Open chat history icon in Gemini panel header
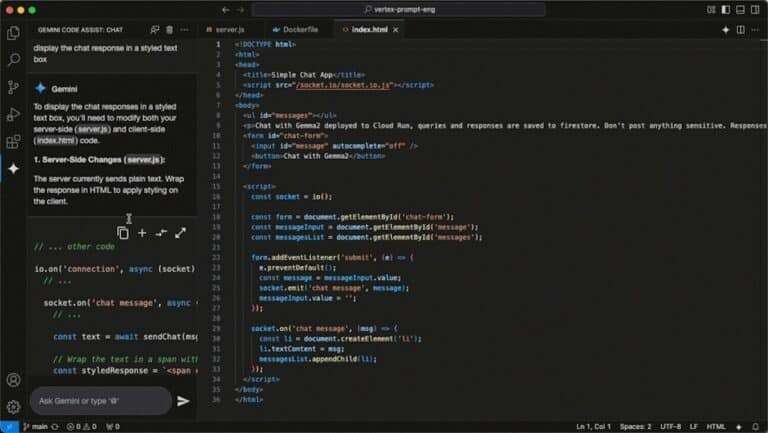This screenshot has height=433, width=768. point(155,30)
